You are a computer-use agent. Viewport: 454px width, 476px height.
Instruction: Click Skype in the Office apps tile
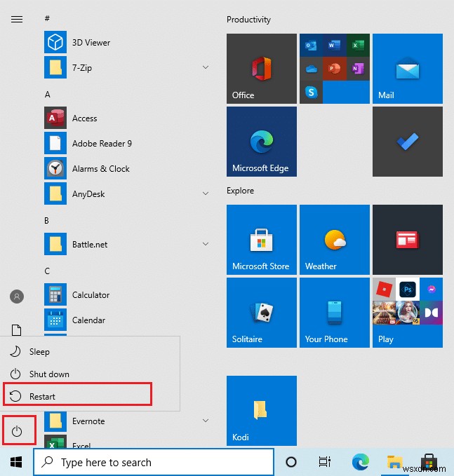(311, 92)
